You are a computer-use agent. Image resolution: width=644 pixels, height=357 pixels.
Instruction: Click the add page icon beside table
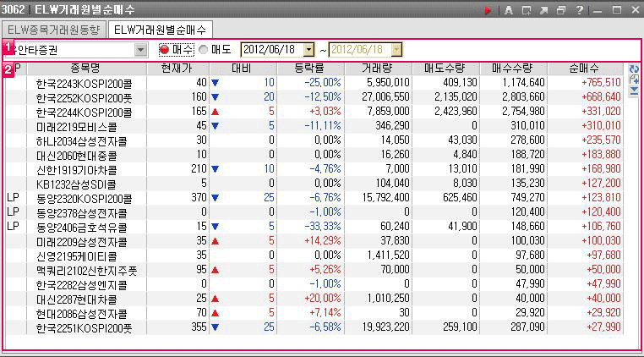[633, 80]
